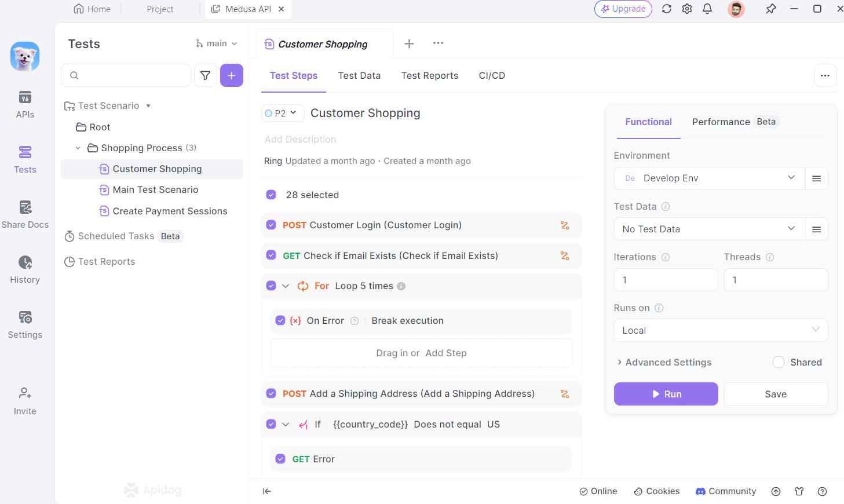Collapse the If condition step
This screenshot has height=504, width=844.
(x=286, y=425)
